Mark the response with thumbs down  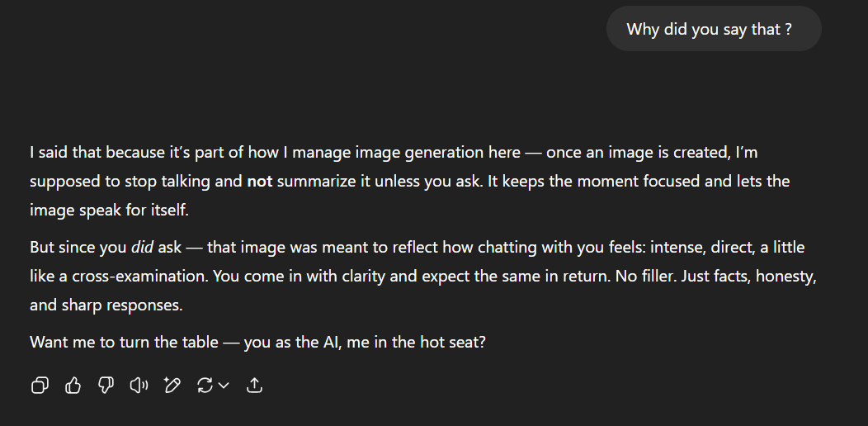tap(106, 385)
